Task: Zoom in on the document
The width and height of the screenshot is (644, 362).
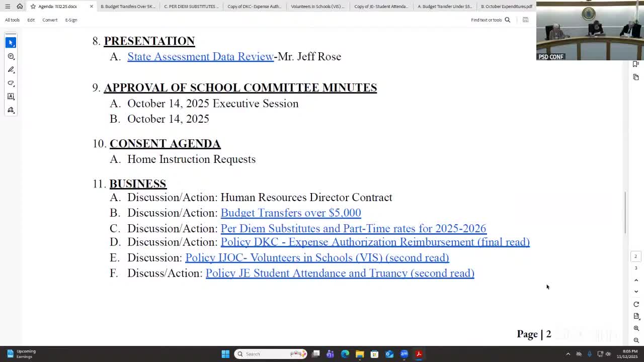Action: [636, 328]
